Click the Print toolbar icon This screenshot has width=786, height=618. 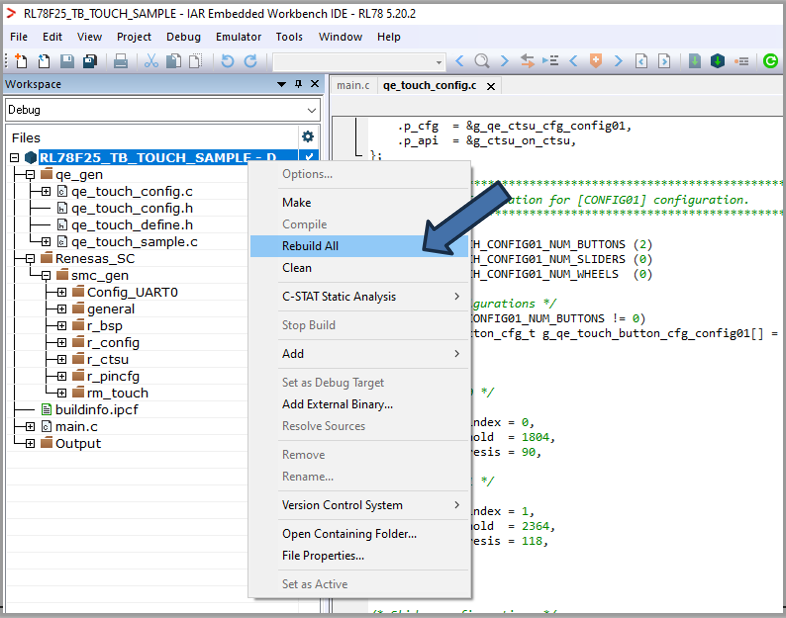click(121, 61)
